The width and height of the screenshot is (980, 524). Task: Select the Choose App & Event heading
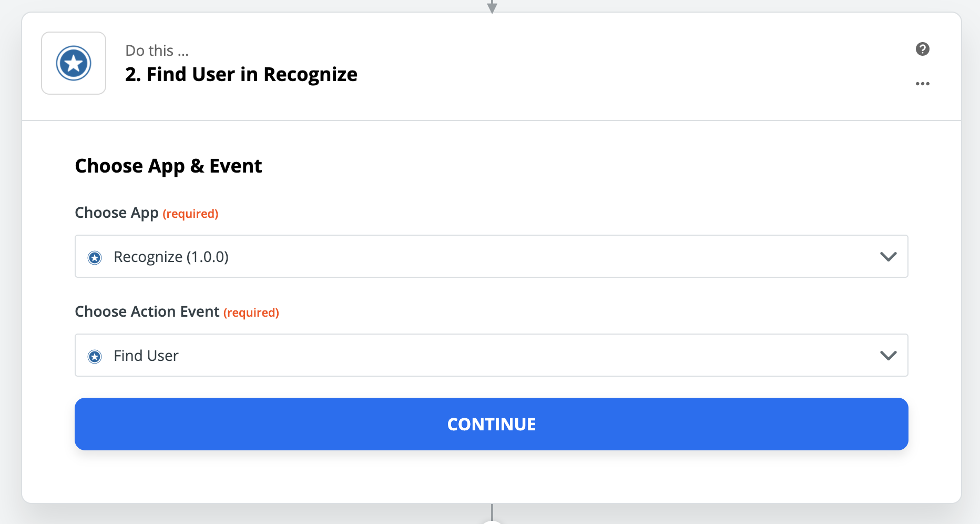[168, 165]
